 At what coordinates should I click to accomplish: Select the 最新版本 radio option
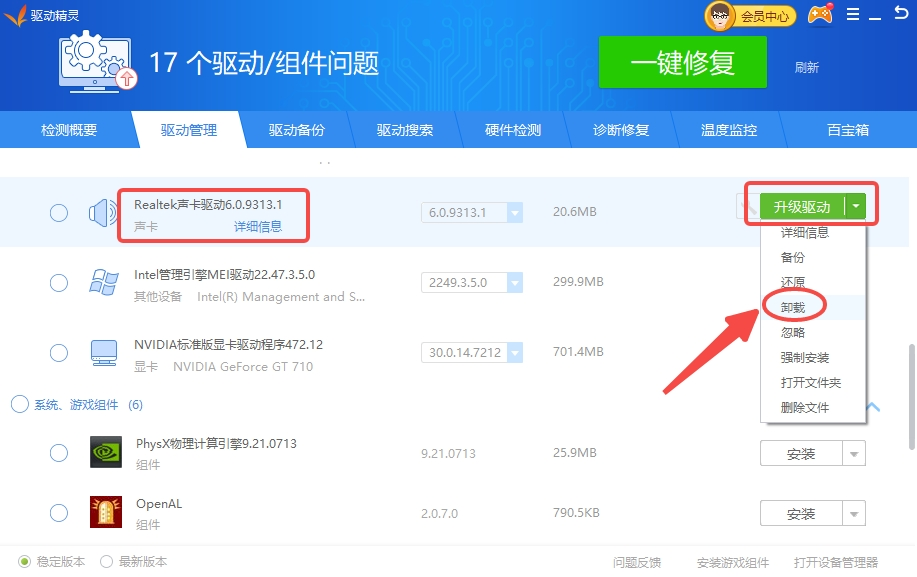click(106, 562)
